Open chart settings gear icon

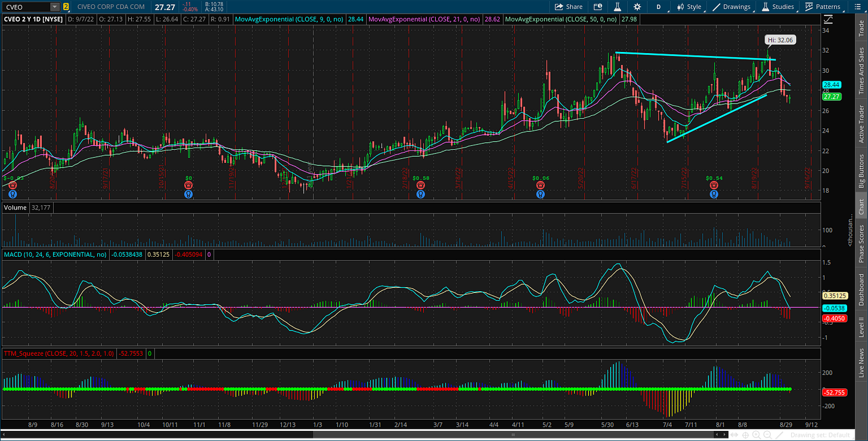(637, 7)
